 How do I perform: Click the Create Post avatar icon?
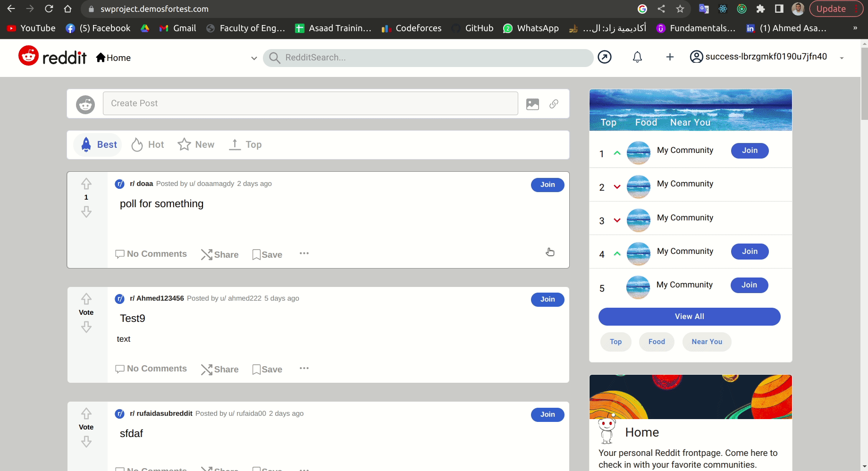click(x=85, y=104)
